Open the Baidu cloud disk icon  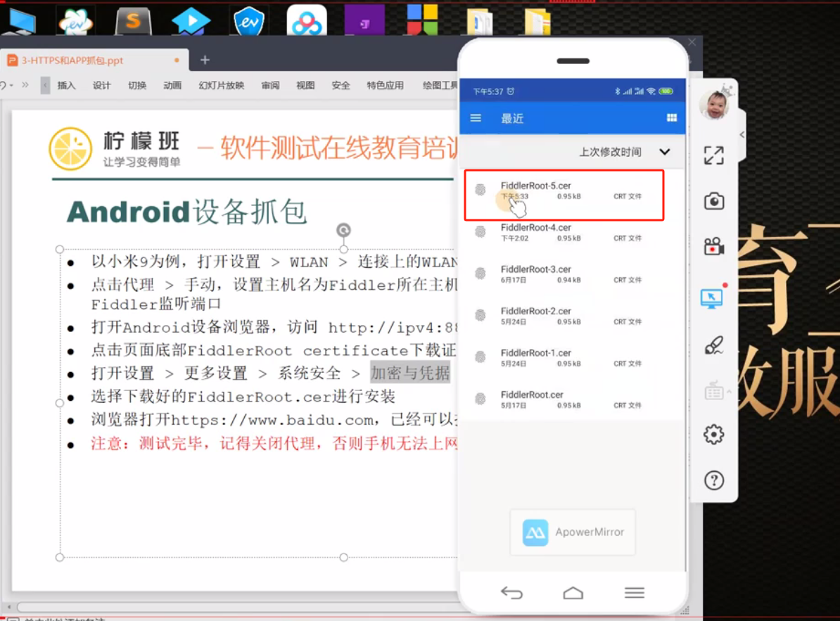point(307,20)
